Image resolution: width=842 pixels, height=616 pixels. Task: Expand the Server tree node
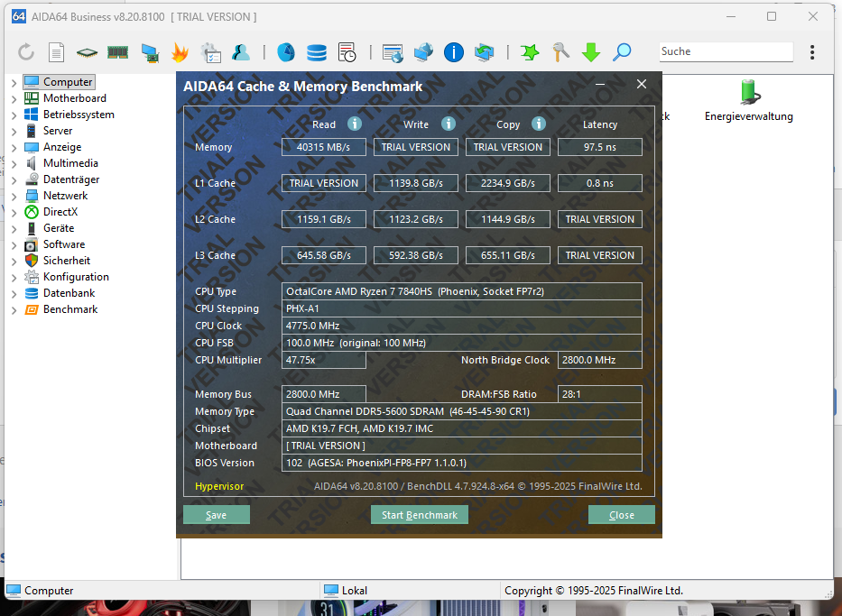pyautogui.click(x=14, y=132)
